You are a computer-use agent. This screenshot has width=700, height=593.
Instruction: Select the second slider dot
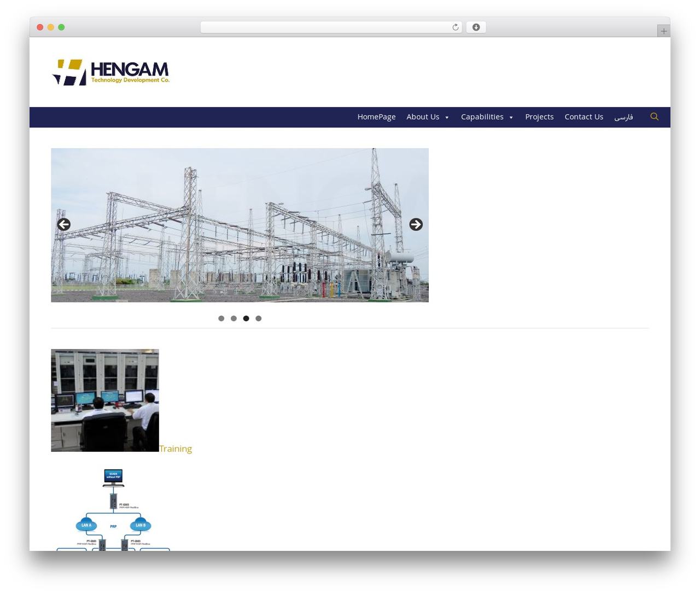[234, 318]
